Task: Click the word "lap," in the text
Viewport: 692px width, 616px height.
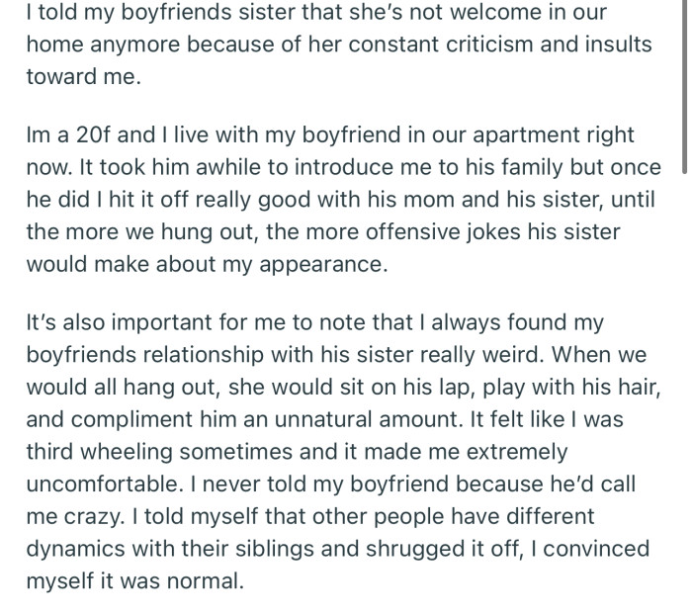Action: click(458, 388)
